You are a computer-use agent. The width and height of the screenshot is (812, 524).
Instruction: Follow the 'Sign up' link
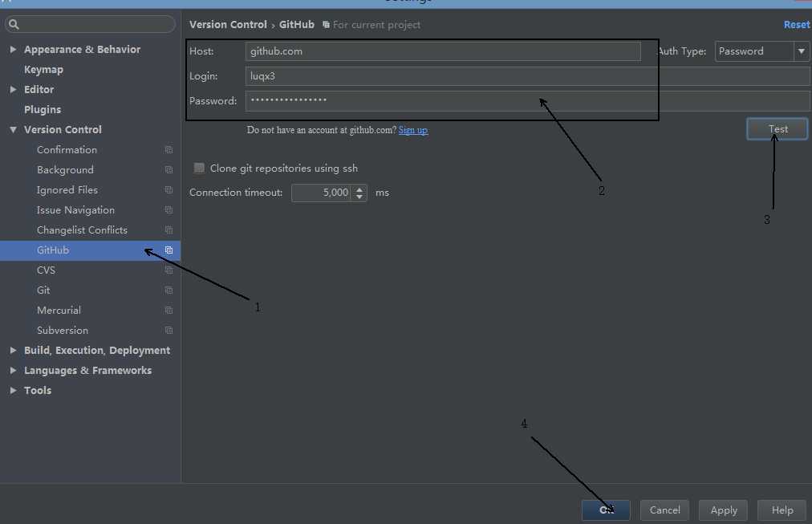(413, 130)
